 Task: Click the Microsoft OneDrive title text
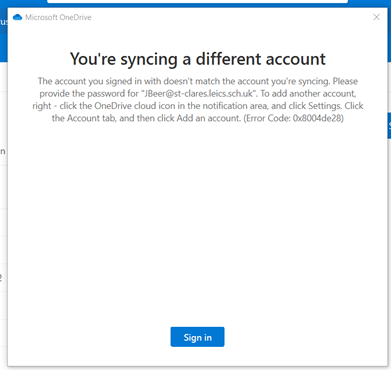[x=58, y=17]
